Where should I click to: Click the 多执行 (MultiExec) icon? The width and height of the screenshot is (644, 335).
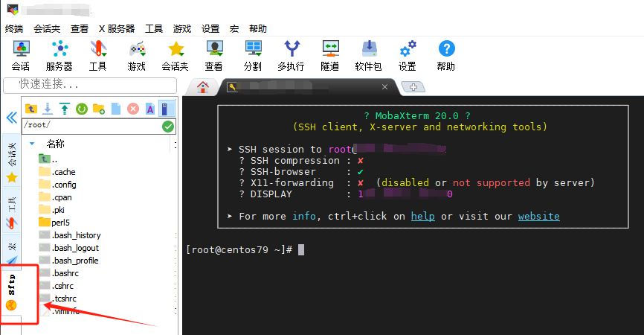click(x=291, y=56)
